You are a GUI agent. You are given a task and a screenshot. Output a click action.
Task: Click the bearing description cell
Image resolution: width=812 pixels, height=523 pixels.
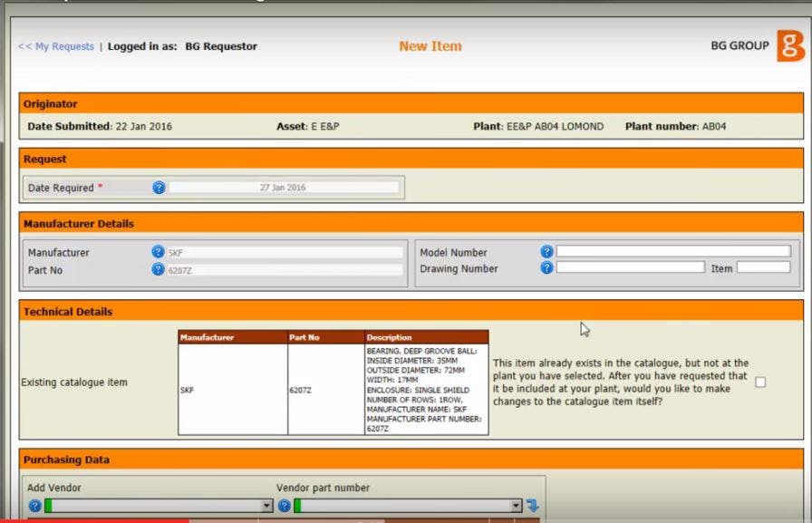(426, 390)
